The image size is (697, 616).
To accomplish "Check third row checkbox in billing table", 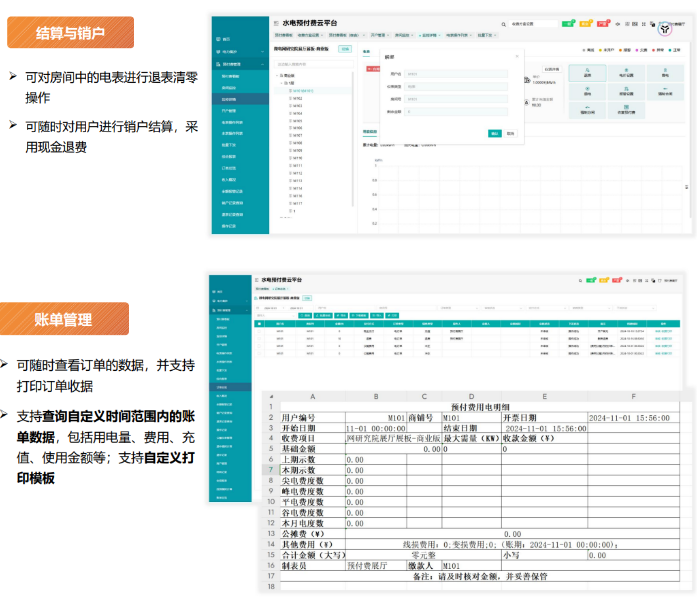I will [259, 346].
